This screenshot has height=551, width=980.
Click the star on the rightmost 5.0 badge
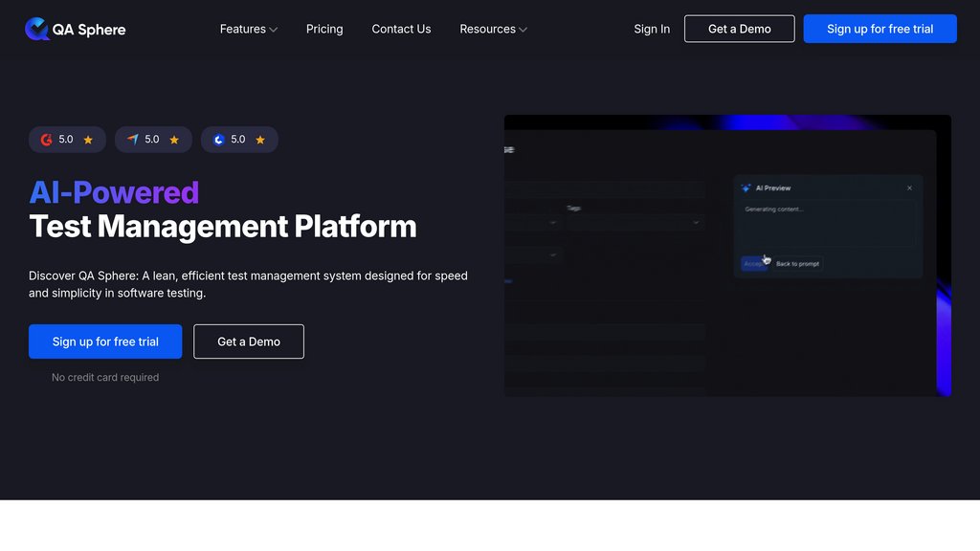(260, 140)
